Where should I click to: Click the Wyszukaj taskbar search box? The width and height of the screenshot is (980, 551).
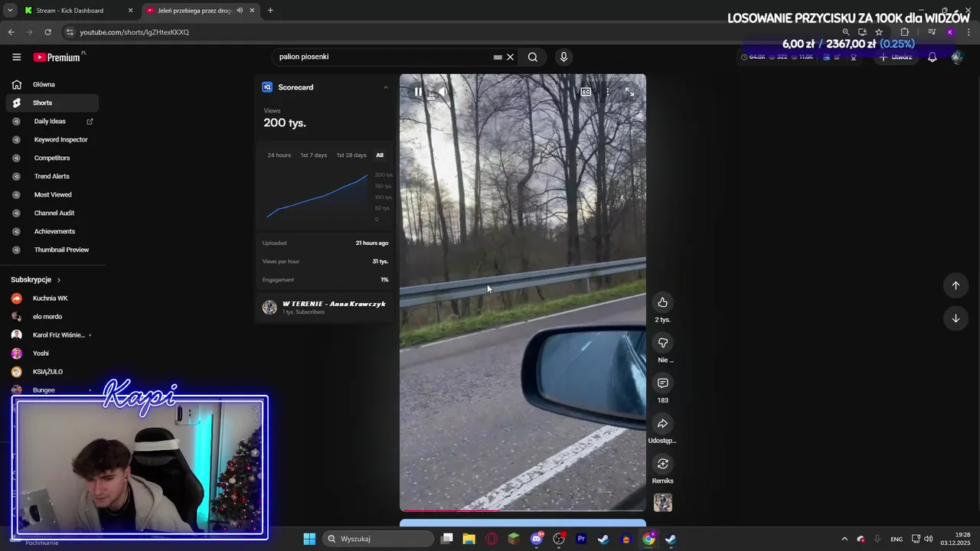[x=378, y=539]
